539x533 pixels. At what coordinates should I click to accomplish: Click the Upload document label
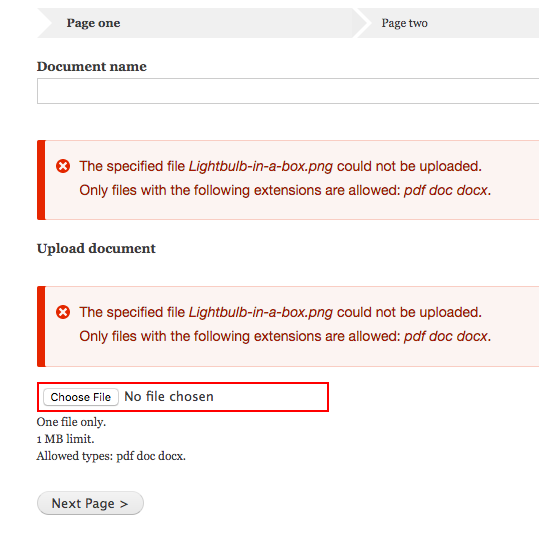[96, 248]
